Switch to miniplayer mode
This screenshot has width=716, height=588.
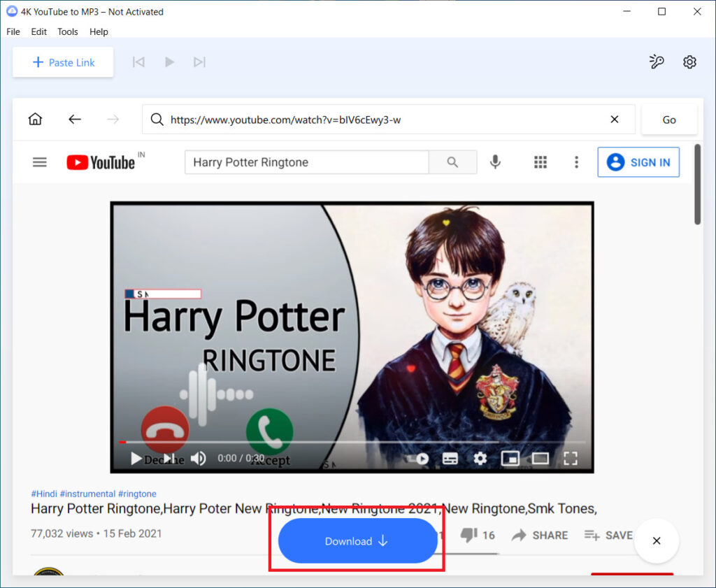pyautogui.click(x=510, y=459)
